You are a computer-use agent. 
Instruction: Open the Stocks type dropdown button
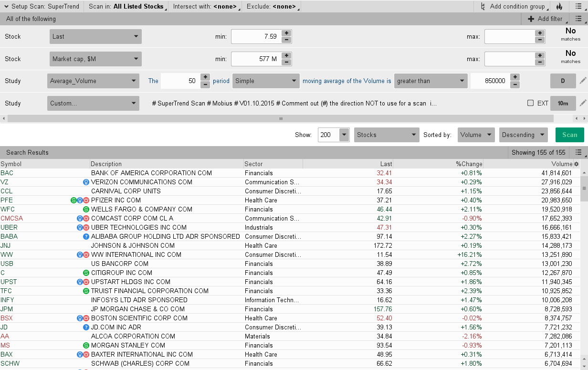(387, 135)
